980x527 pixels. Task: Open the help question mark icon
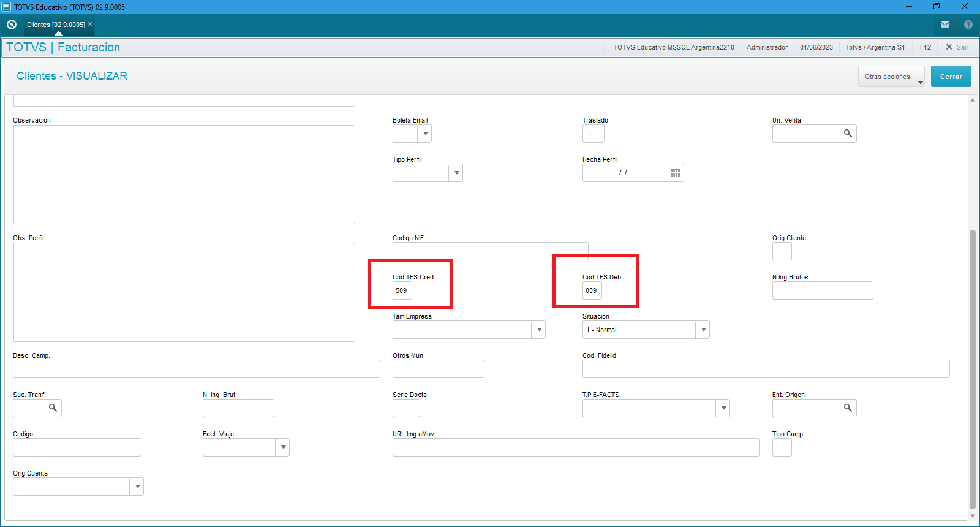click(968, 25)
